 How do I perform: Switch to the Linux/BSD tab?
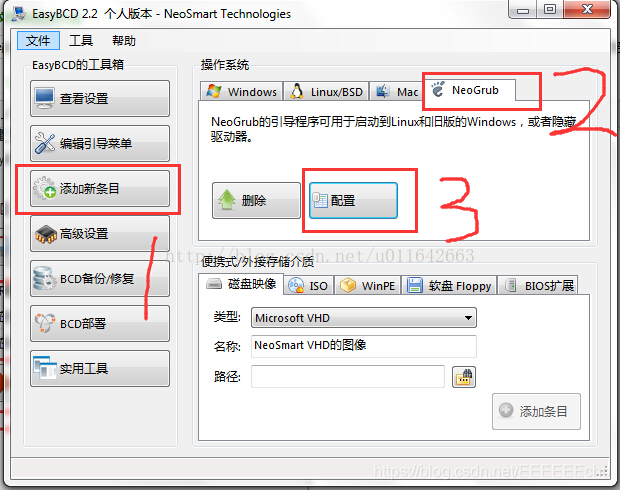[x=327, y=91]
